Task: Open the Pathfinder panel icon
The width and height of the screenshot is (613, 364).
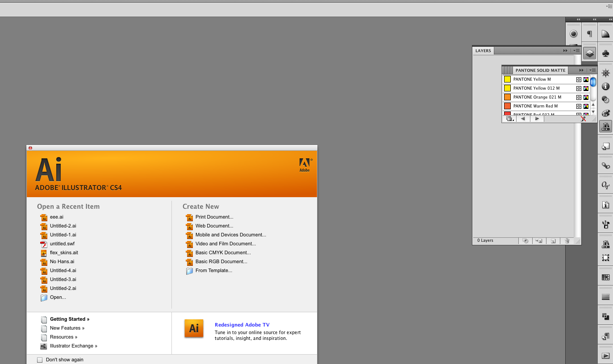Action: (605, 317)
